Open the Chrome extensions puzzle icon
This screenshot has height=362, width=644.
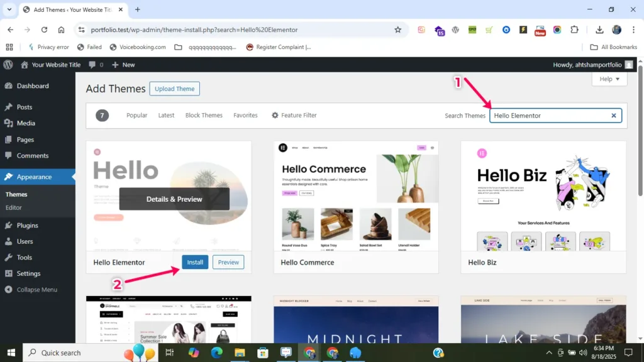[x=574, y=30]
